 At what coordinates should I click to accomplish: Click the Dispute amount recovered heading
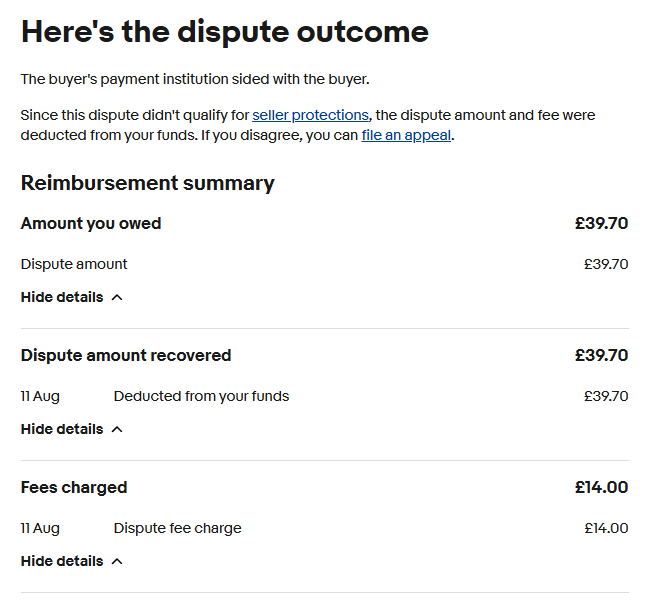tap(126, 355)
